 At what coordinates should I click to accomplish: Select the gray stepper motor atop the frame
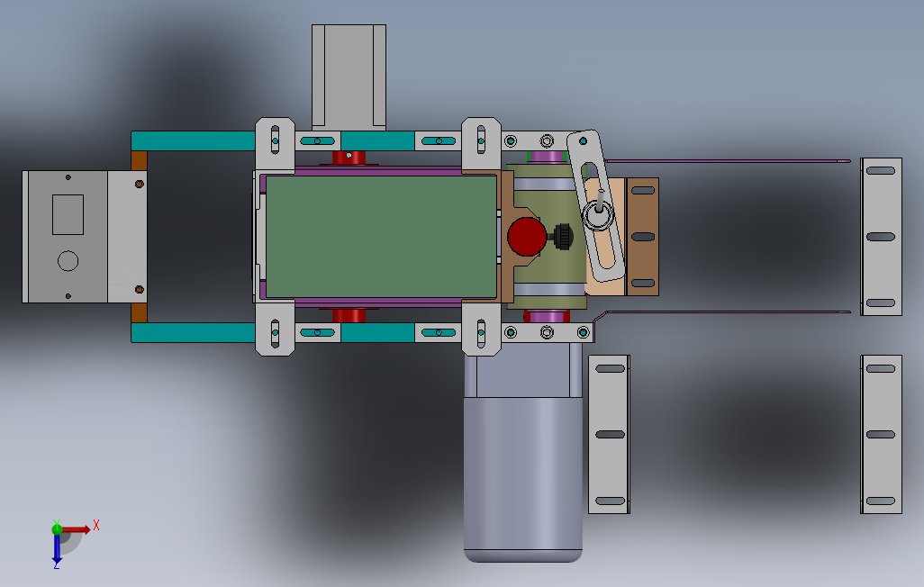click(349, 77)
